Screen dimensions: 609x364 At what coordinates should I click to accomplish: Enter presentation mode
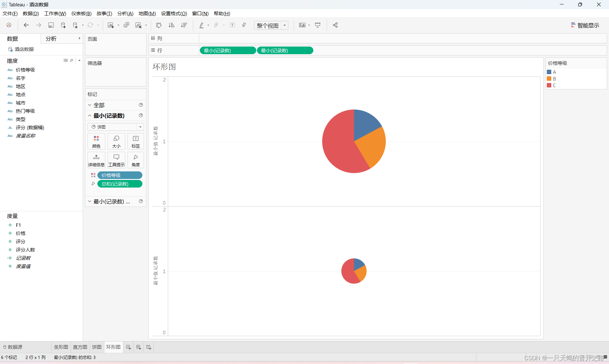click(x=318, y=25)
